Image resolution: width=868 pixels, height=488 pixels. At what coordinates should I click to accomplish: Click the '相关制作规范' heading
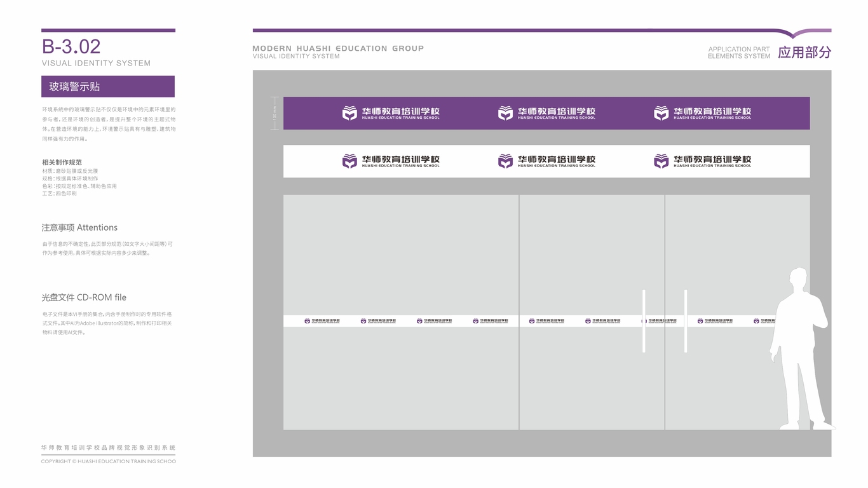(62, 163)
